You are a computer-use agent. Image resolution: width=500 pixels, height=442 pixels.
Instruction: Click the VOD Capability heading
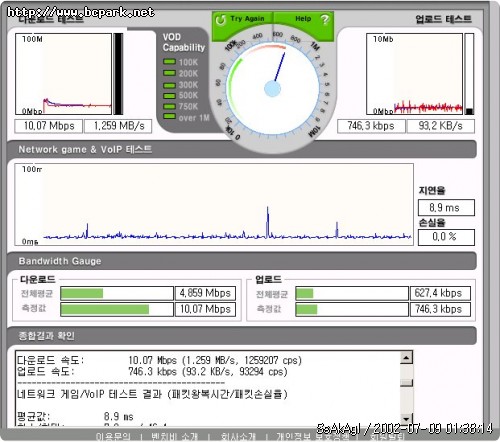point(184,42)
